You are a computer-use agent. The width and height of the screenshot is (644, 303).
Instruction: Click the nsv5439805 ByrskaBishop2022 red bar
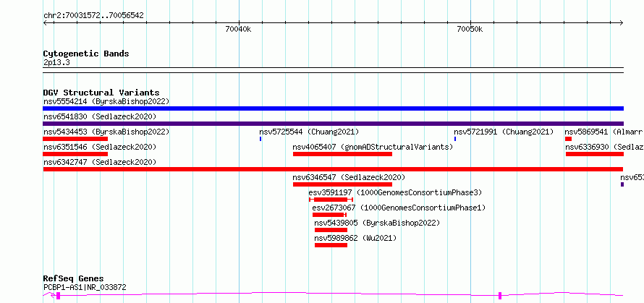coord(331,230)
